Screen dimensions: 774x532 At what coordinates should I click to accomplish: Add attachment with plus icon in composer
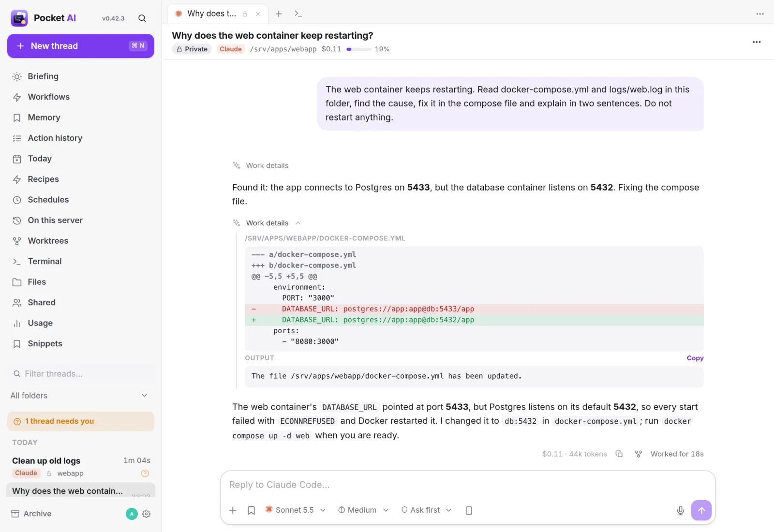[233, 510]
